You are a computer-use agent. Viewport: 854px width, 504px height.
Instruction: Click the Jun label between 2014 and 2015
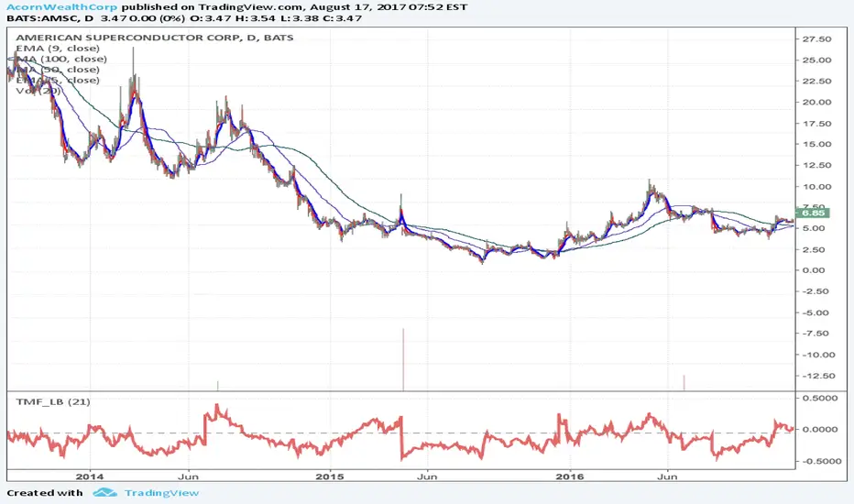pos(188,477)
